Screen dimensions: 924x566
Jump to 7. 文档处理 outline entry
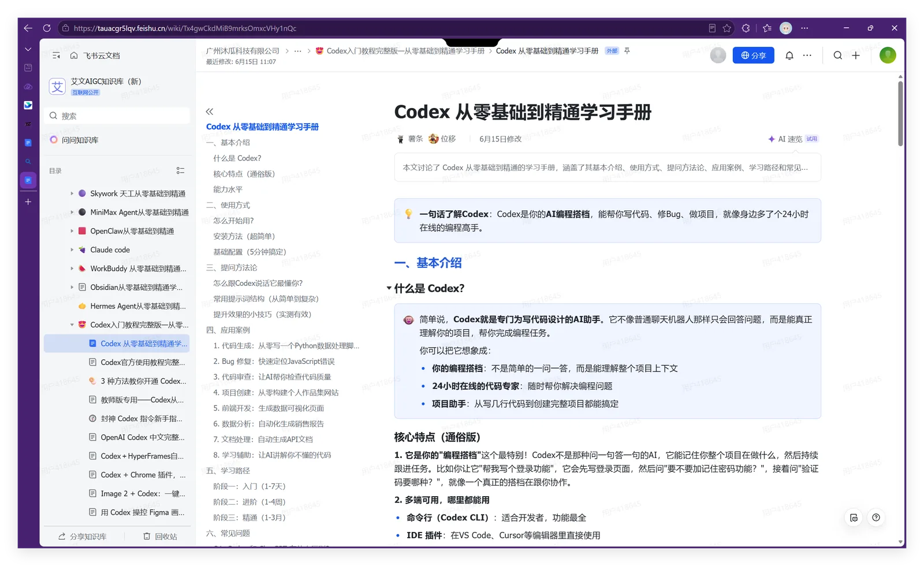[263, 440]
